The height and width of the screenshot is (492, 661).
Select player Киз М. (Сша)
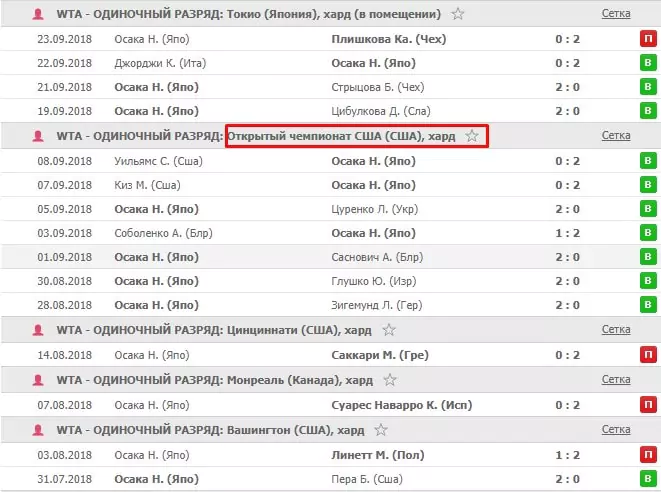[x=148, y=185]
